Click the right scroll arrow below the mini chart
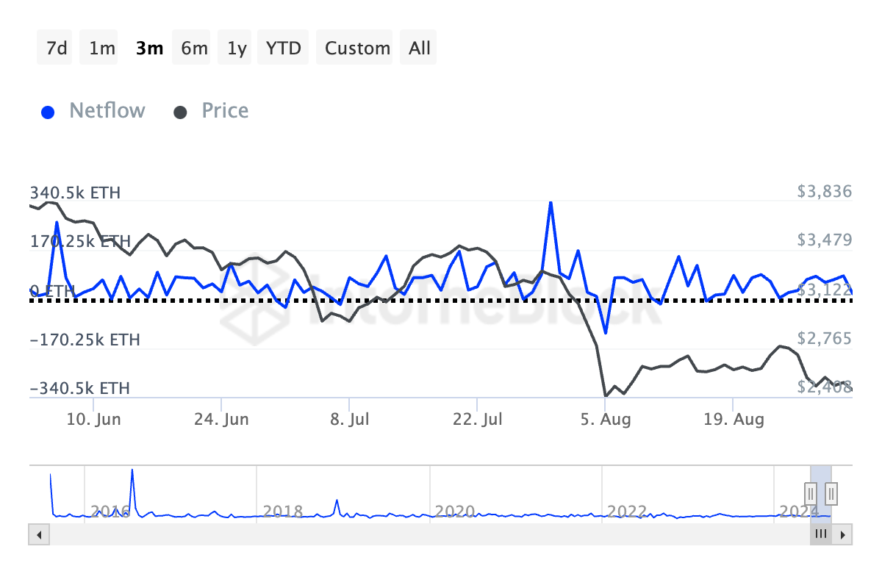The image size is (882, 588). (x=844, y=534)
